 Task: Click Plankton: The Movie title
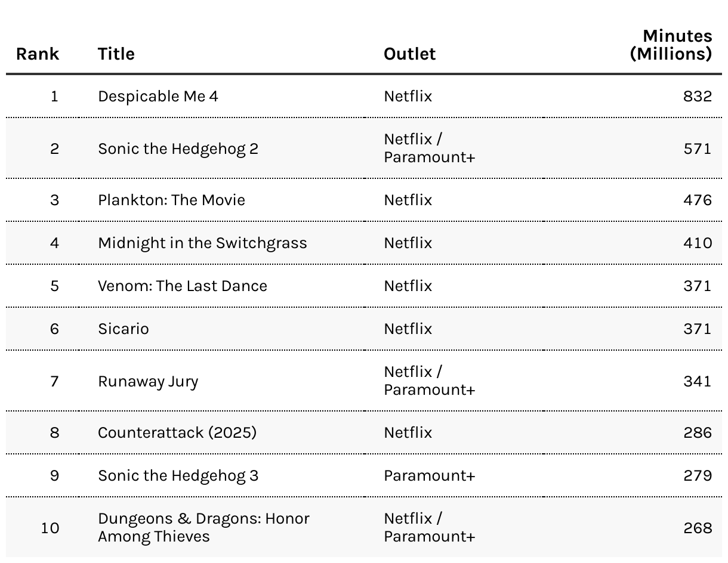[171, 200]
